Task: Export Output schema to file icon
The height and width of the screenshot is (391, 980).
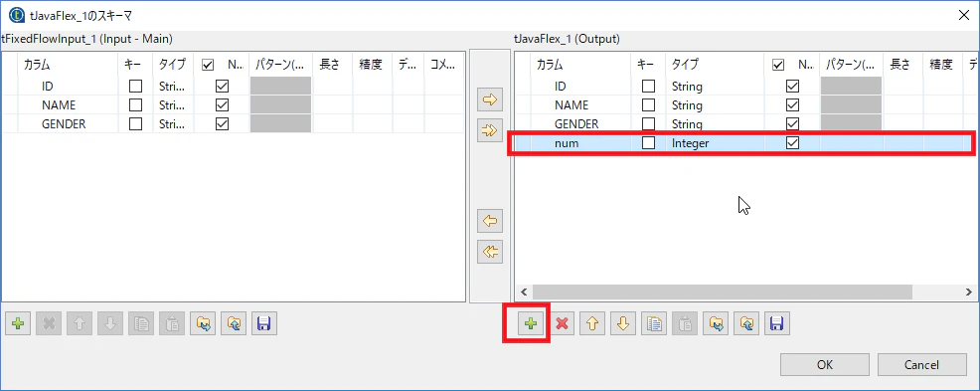Action: click(x=746, y=323)
